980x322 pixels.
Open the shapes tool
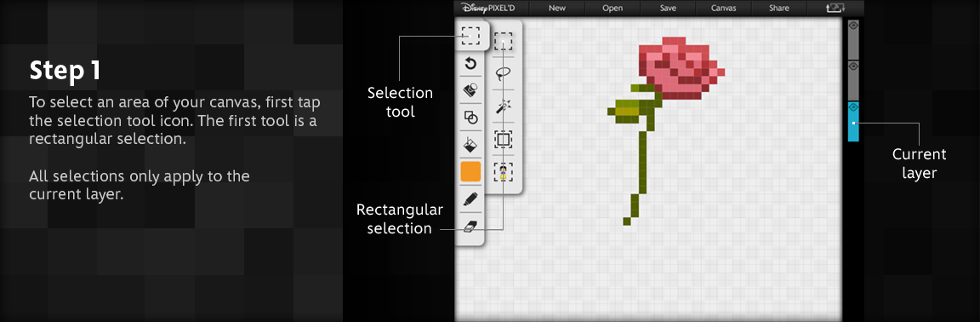coord(470,118)
